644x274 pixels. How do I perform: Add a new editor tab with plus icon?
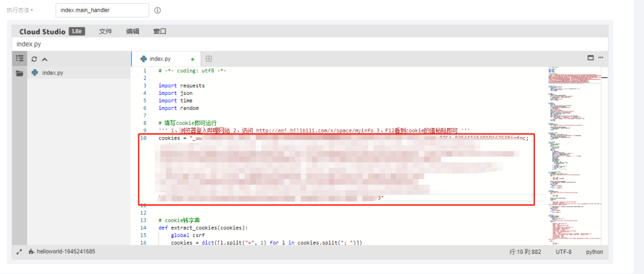point(209,58)
